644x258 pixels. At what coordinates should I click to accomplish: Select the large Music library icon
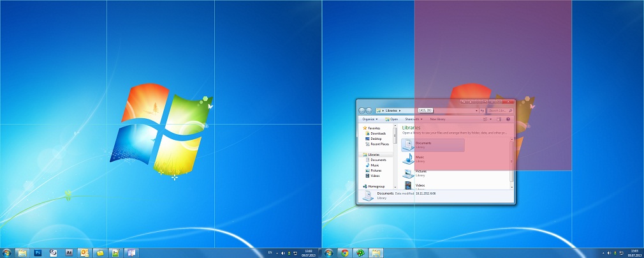pos(408,159)
